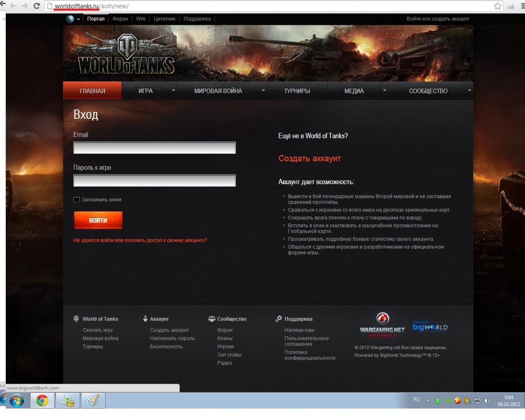Open the Цитатник top link
Viewport: 525px width, 420px height.
[x=165, y=19]
